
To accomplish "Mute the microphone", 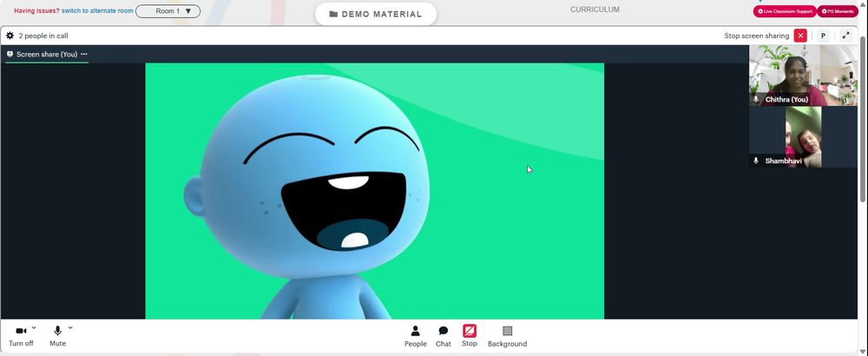I will [57, 336].
